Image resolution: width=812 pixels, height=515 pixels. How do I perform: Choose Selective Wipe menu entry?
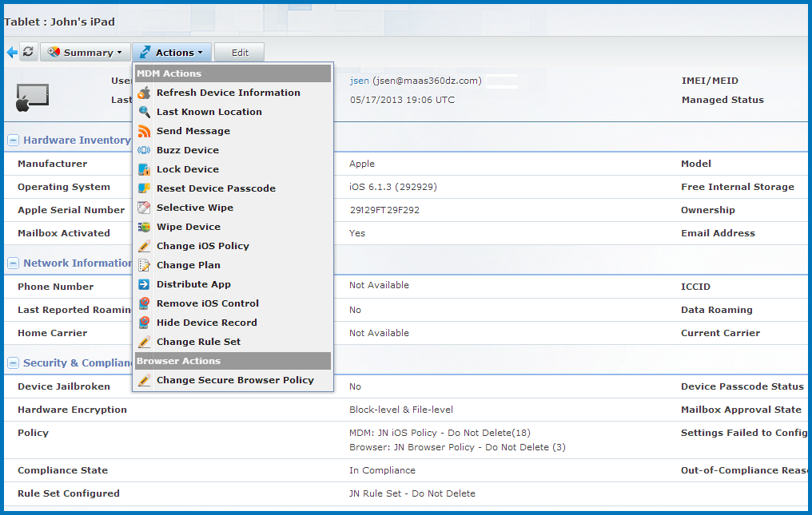coord(233,208)
